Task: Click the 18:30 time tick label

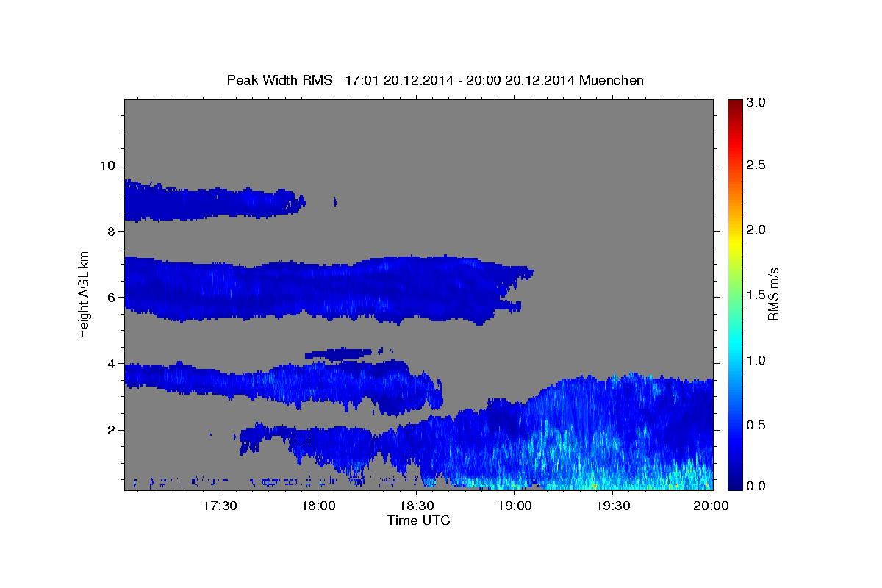Action: tap(417, 506)
